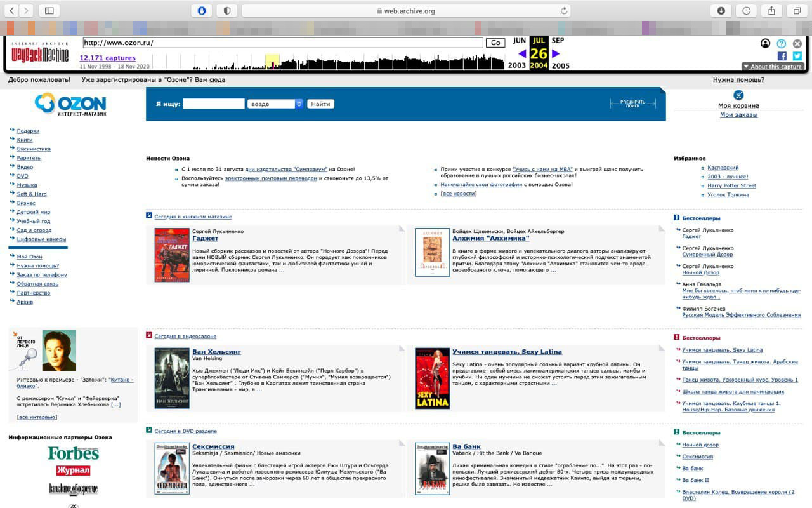Click the Я ищу search field
This screenshot has height=508, width=812.
pos(213,104)
